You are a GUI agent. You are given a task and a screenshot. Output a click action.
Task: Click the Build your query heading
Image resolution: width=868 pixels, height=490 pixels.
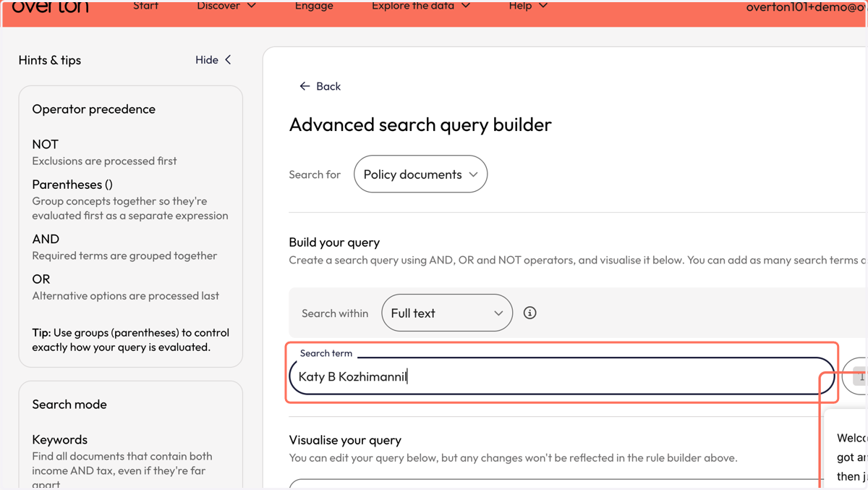coord(334,242)
